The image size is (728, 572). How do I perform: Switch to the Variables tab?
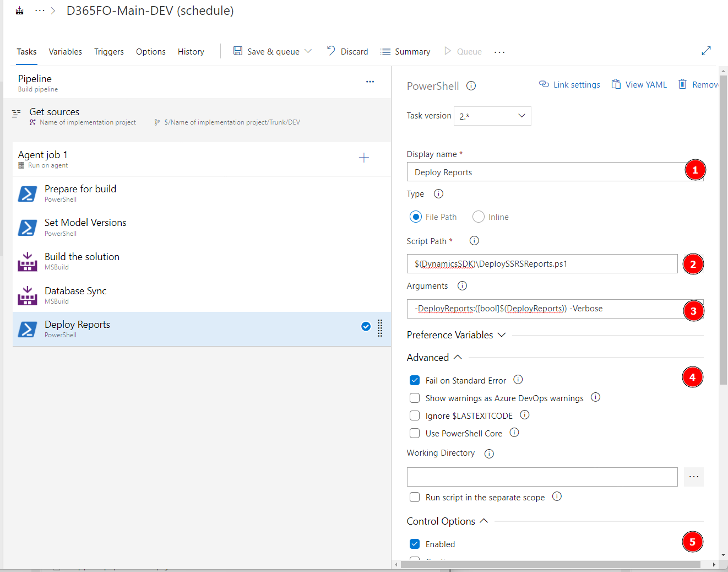65,52
